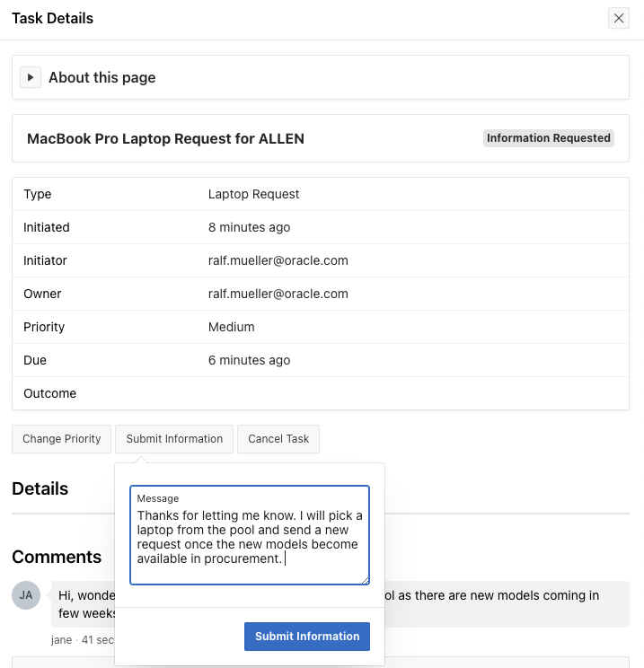Click the Comments section heading
The height and width of the screenshot is (668, 644).
click(x=57, y=557)
